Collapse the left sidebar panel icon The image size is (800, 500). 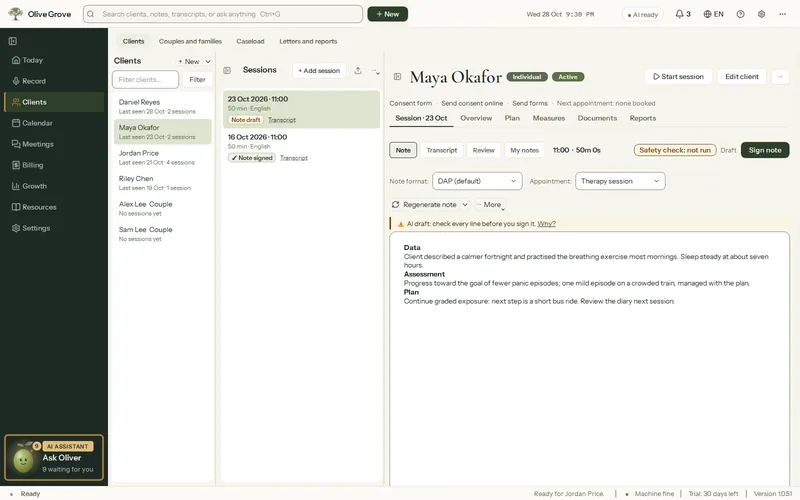13,41
